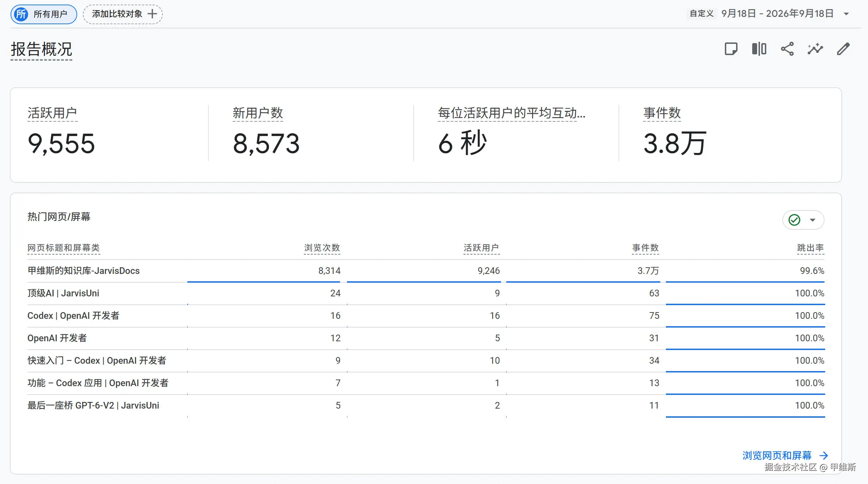
Task: Click the blue 所 segment badge icon
Action: click(x=21, y=14)
